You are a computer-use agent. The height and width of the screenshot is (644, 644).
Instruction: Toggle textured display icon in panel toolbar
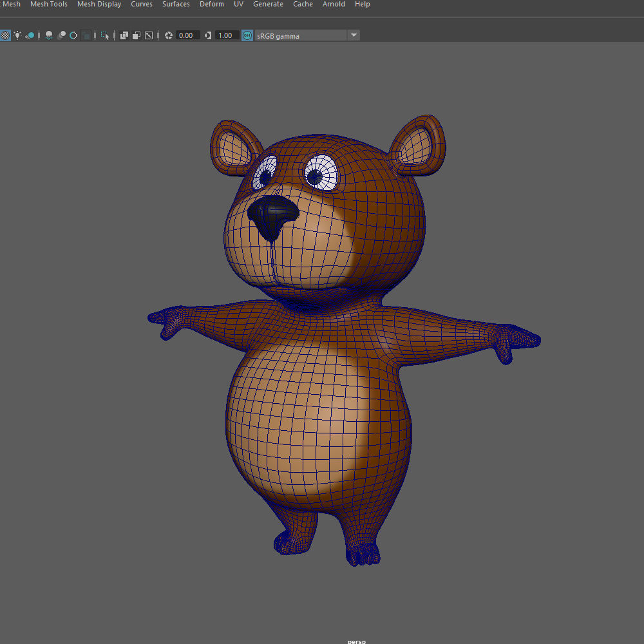5,35
